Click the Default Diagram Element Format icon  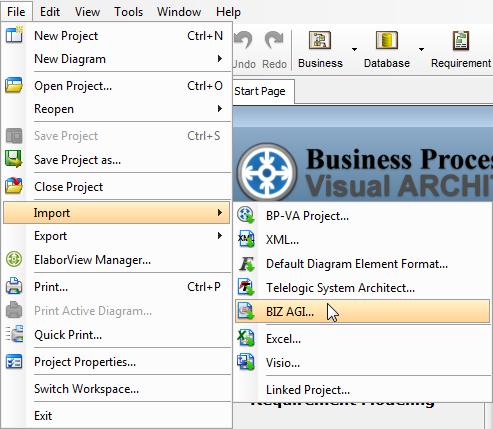(x=247, y=263)
